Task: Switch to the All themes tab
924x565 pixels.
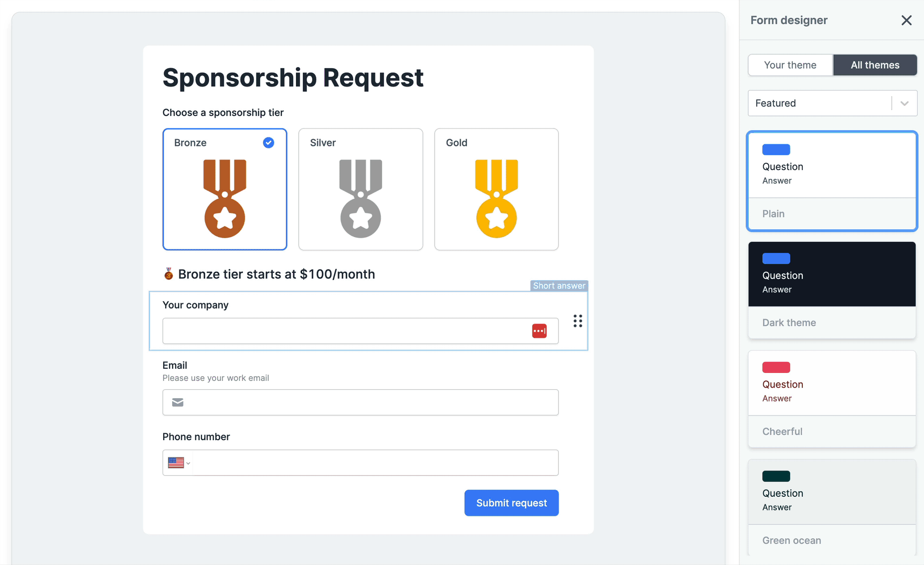Action: 875,65
